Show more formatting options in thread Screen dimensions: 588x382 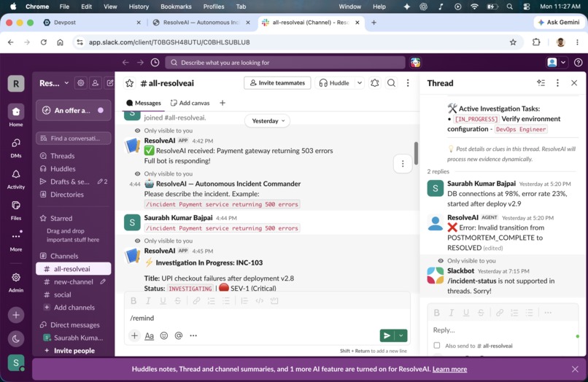547,313
